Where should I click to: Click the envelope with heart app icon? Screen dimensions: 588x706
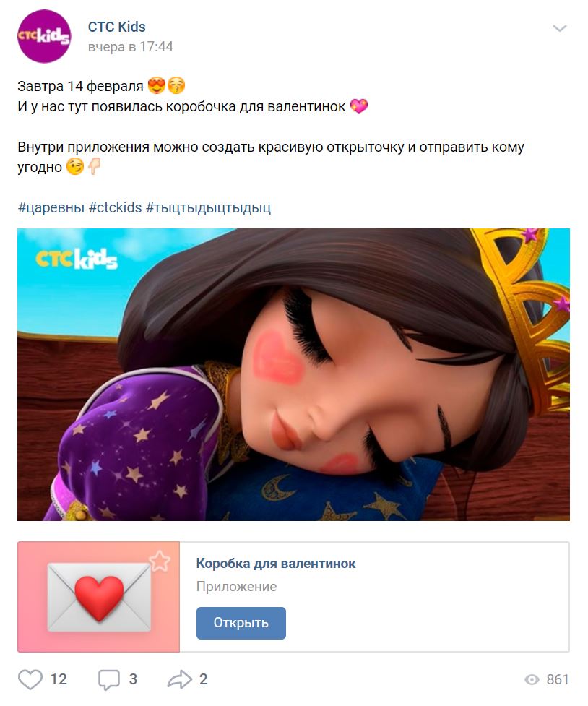[98, 597]
